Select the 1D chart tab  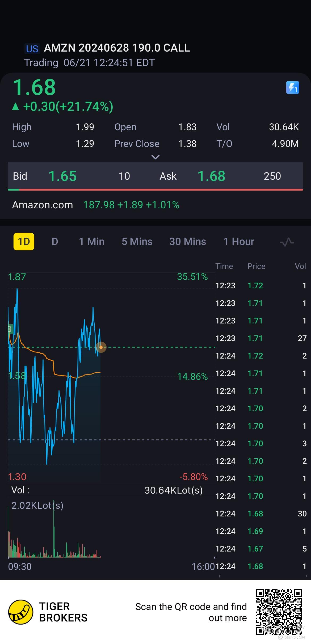(24, 242)
